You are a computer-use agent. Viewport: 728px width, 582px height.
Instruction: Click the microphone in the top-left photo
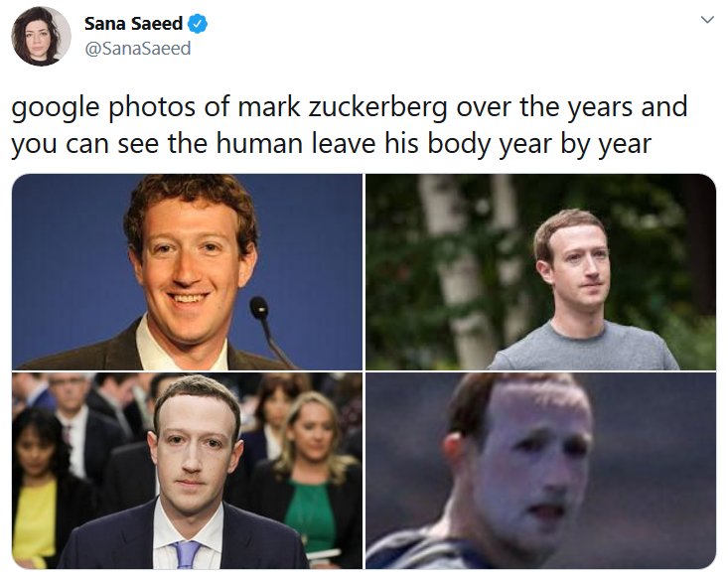(x=261, y=311)
